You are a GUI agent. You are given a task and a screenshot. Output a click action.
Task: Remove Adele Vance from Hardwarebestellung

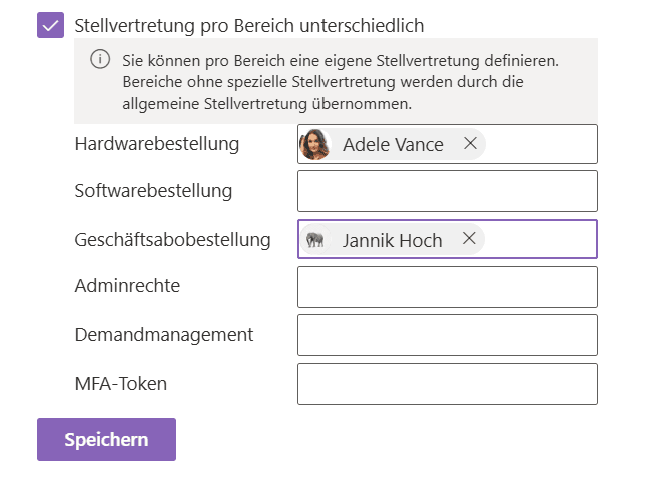coord(470,143)
